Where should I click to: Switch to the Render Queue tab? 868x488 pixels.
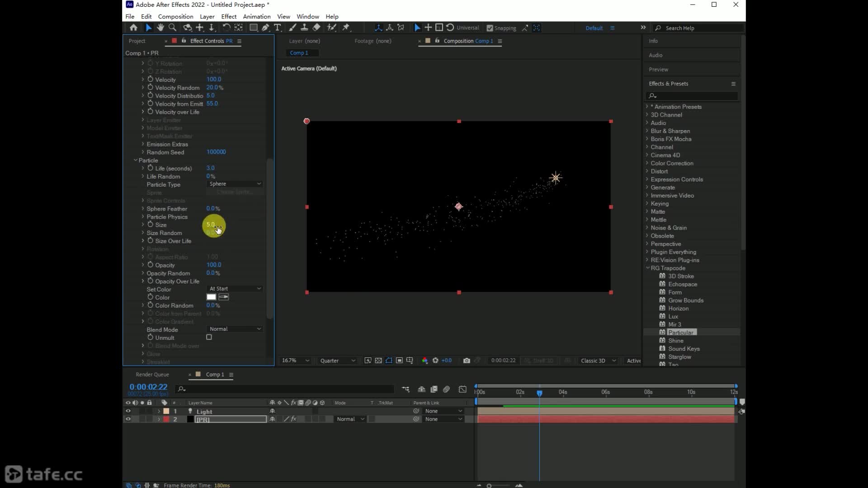152,375
